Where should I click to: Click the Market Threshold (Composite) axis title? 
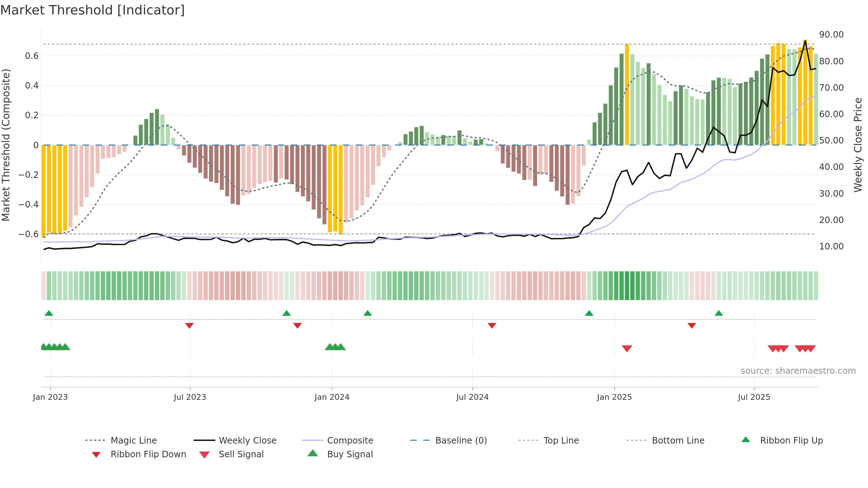point(6,145)
